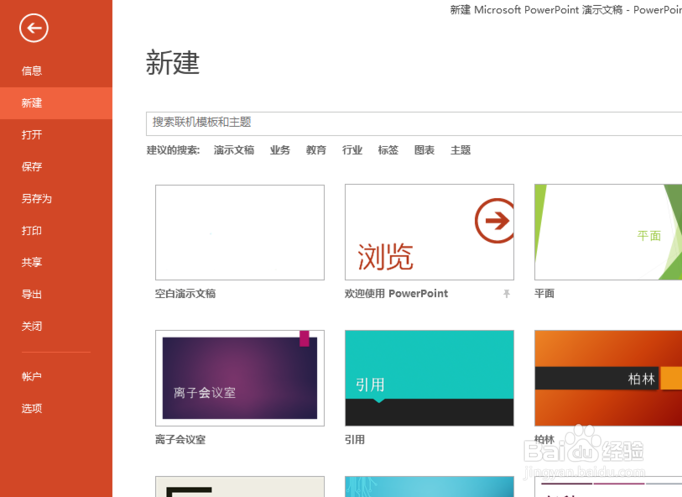Click the 离子会议室 caption label
Screen dimensions: 682x497
(181, 440)
